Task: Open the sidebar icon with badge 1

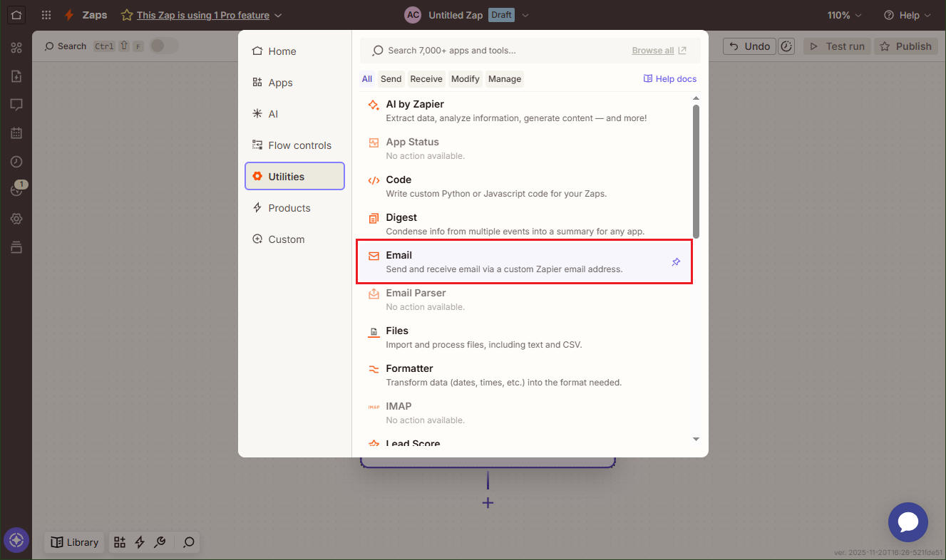Action: (16, 190)
